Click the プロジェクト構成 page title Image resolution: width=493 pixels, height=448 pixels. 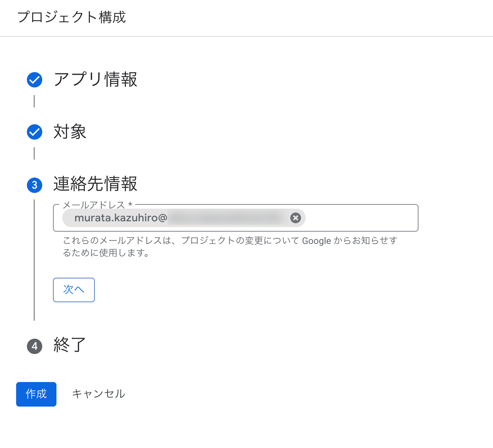(71, 17)
